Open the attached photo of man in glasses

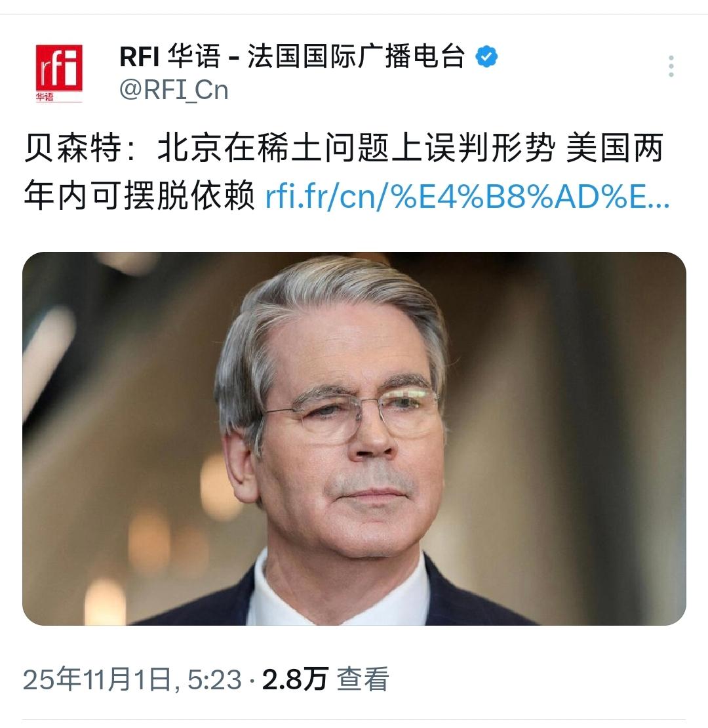click(x=354, y=438)
